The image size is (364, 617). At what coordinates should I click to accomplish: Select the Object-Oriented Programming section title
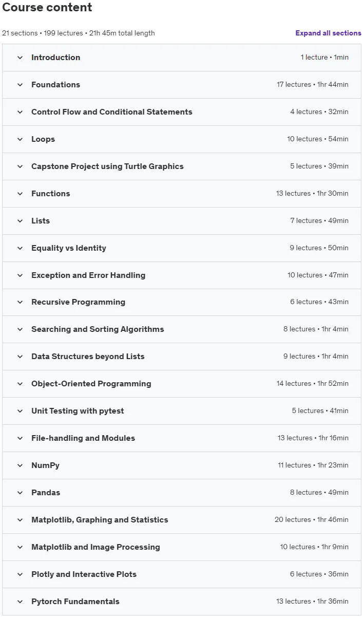(91, 384)
